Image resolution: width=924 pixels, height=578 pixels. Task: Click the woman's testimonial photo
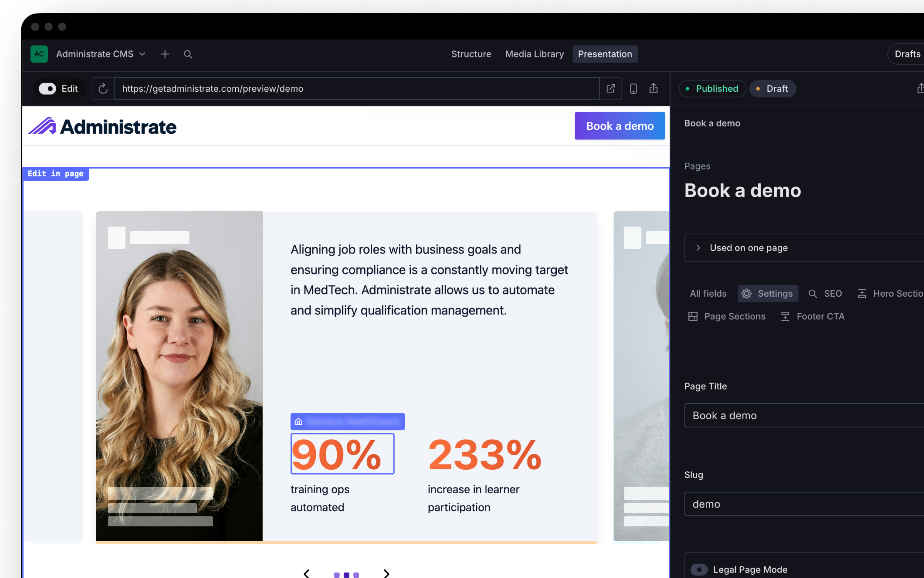click(179, 376)
